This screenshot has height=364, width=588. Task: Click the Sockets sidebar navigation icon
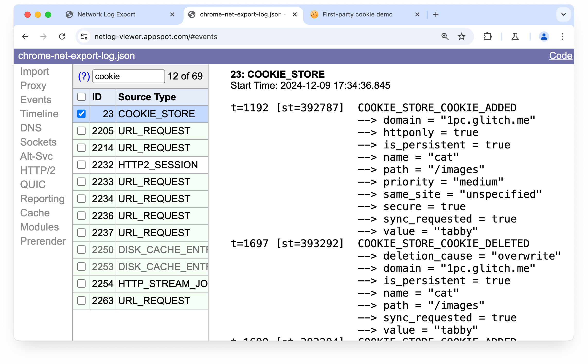click(x=37, y=142)
